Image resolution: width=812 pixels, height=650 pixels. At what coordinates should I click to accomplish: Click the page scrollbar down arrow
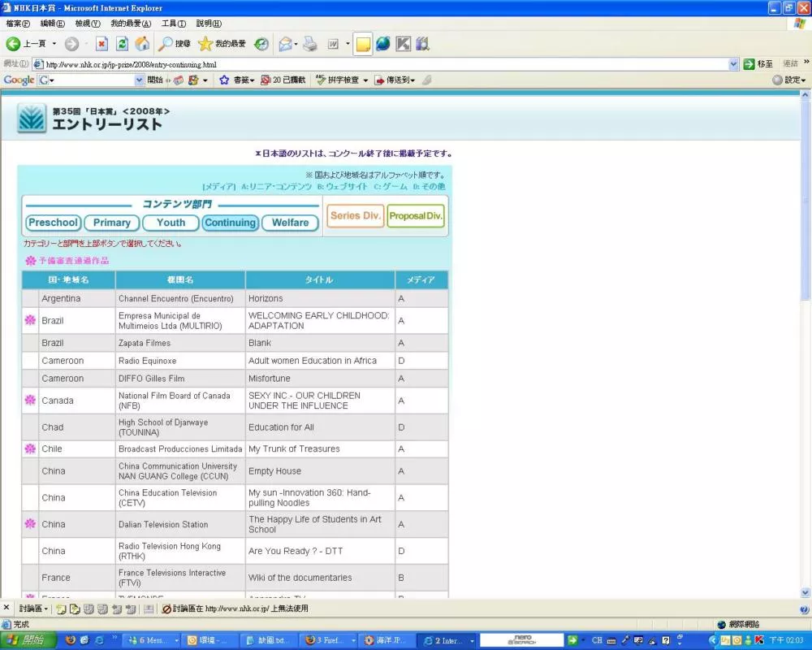(x=806, y=592)
